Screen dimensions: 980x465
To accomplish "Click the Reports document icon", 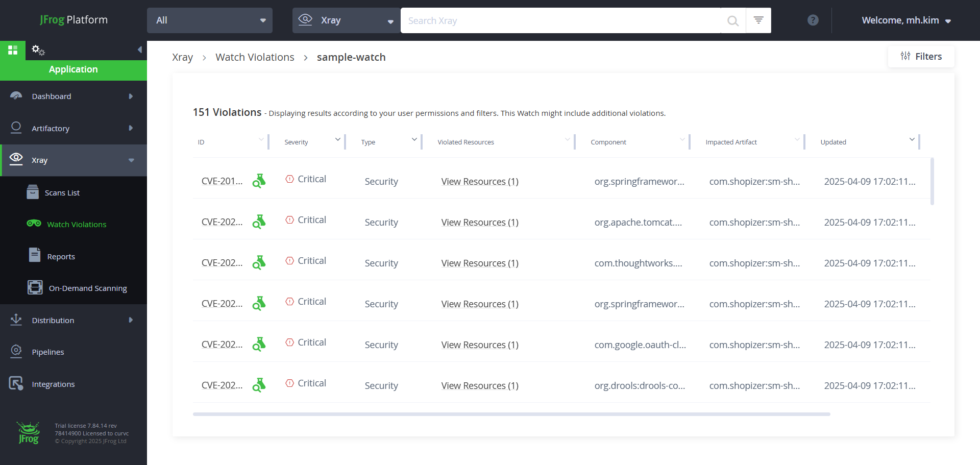I will pyautogui.click(x=35, y=255).
